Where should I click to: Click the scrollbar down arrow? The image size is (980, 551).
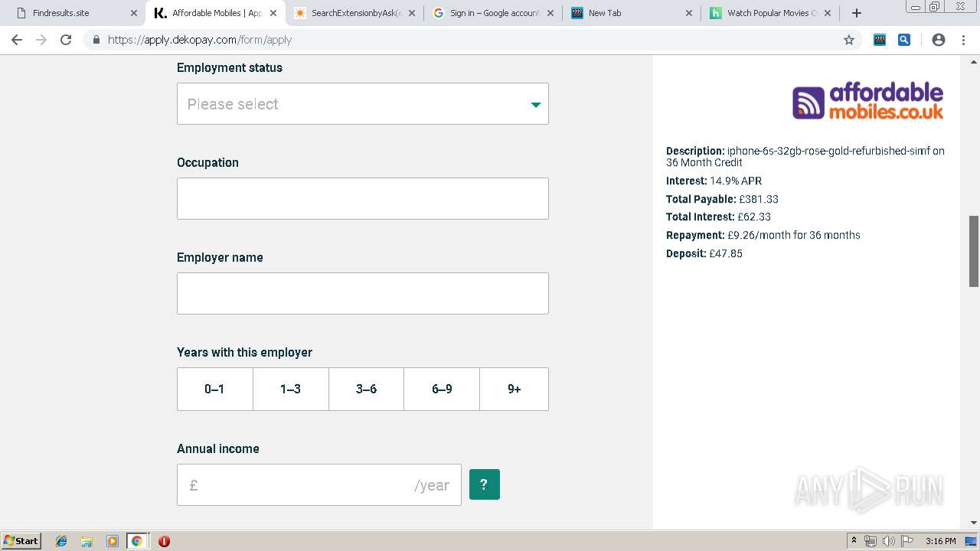point(974,523)
